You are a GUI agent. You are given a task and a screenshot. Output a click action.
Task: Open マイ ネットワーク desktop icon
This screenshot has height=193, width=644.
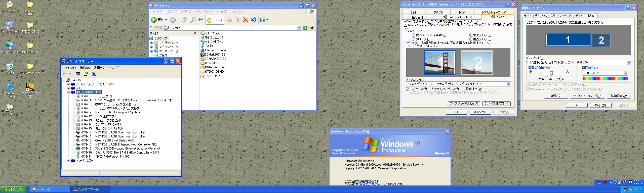tap(10, 48)
